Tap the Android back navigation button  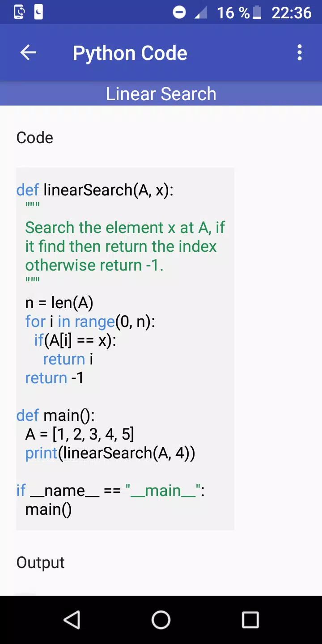(72, 620)
